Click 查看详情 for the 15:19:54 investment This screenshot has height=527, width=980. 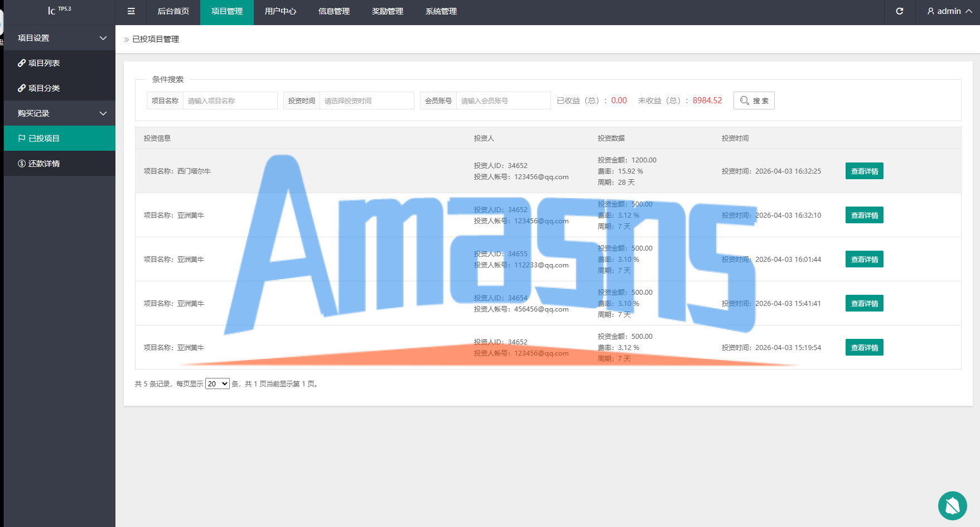tap(865, 347)
